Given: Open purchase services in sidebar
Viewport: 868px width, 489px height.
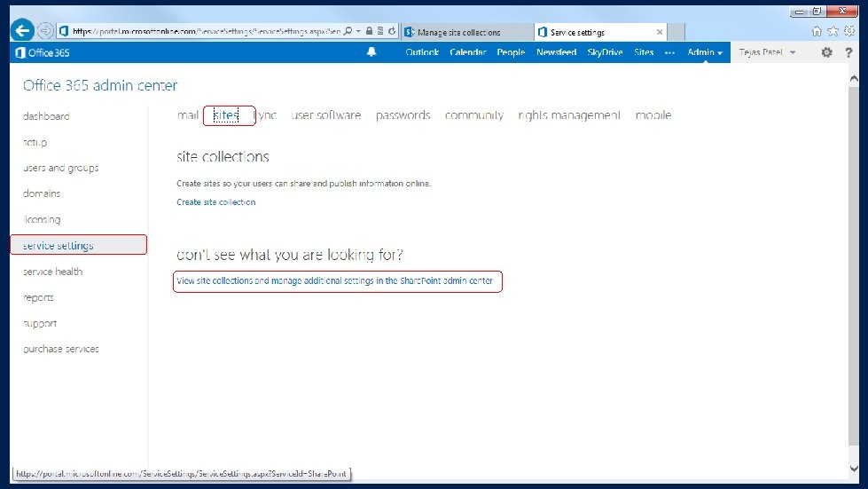Looking at the screenshot, I should 61,349.
